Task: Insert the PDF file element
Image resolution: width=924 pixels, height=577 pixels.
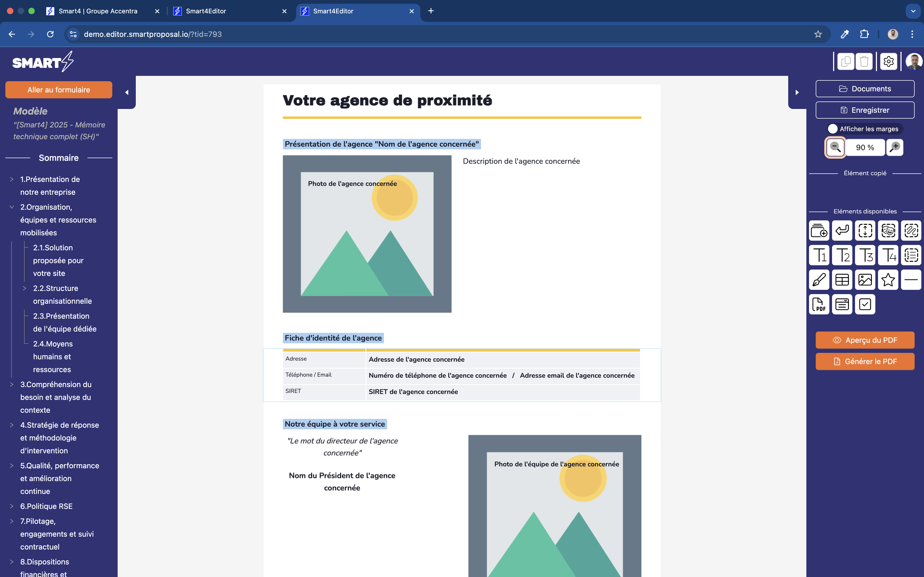Action: (819, 304)
